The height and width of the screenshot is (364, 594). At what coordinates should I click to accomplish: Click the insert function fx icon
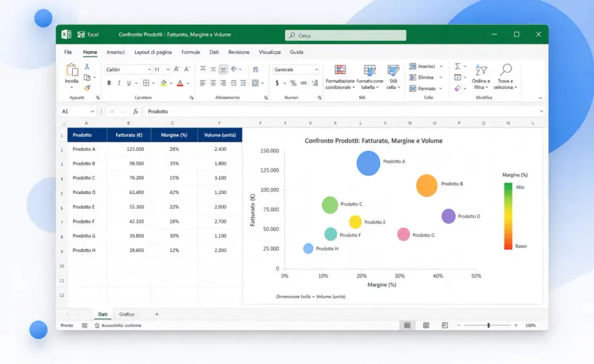point(135,111)
